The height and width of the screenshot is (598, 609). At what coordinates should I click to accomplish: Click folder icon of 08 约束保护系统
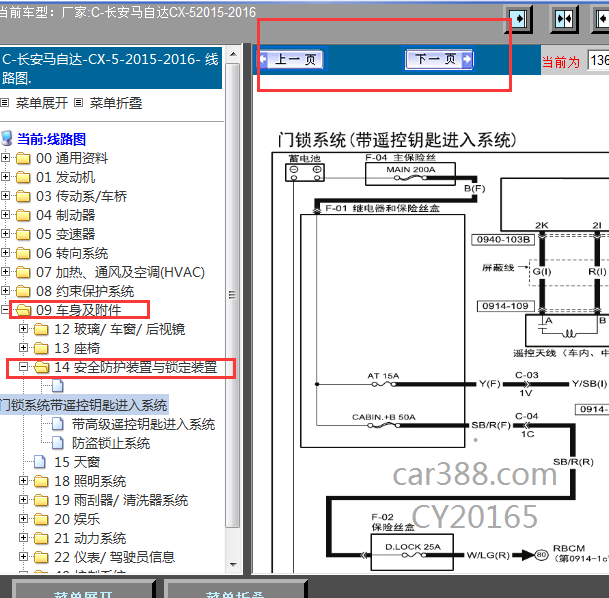pyautogui.click(x=23, y=292)
